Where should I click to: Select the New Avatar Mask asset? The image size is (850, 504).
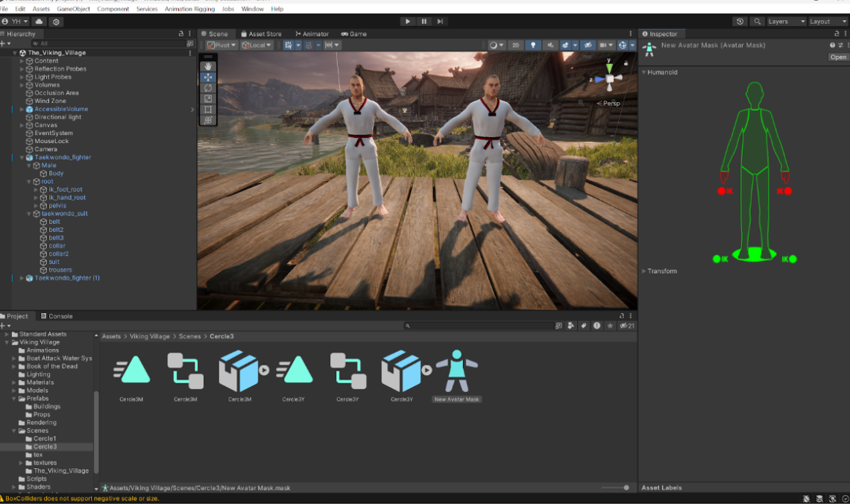(456, 372)
